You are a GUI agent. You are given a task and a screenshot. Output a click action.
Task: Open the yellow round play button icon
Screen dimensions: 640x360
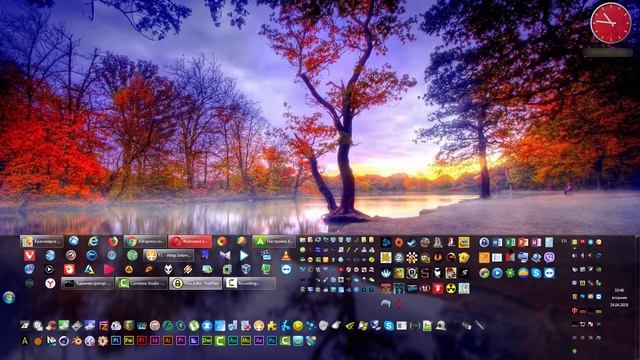[298, 326]
